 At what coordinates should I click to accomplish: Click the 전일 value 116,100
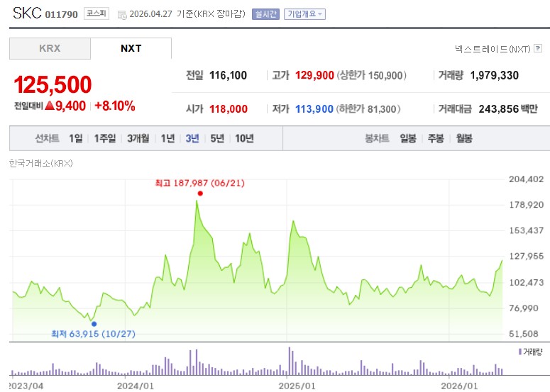[228, 75]
